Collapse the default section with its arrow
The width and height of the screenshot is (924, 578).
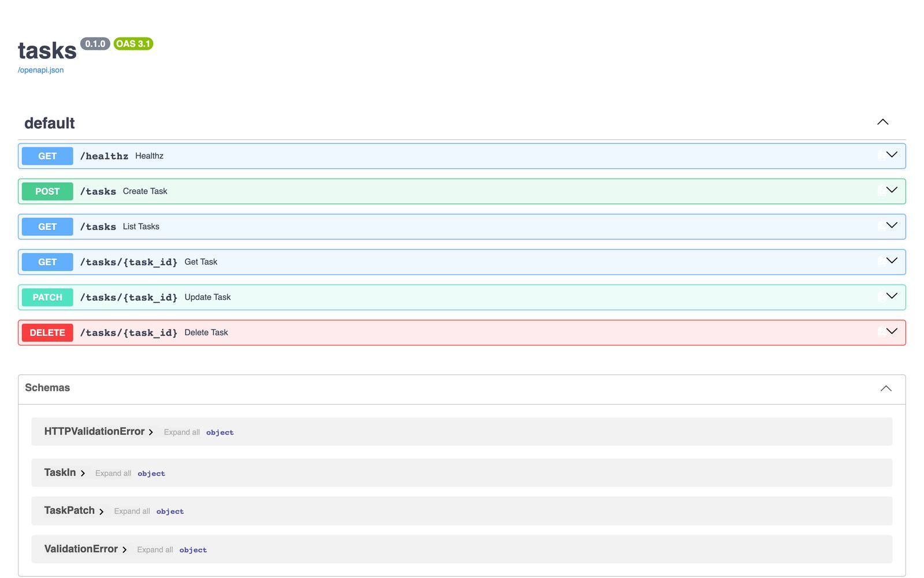[882, 122]
